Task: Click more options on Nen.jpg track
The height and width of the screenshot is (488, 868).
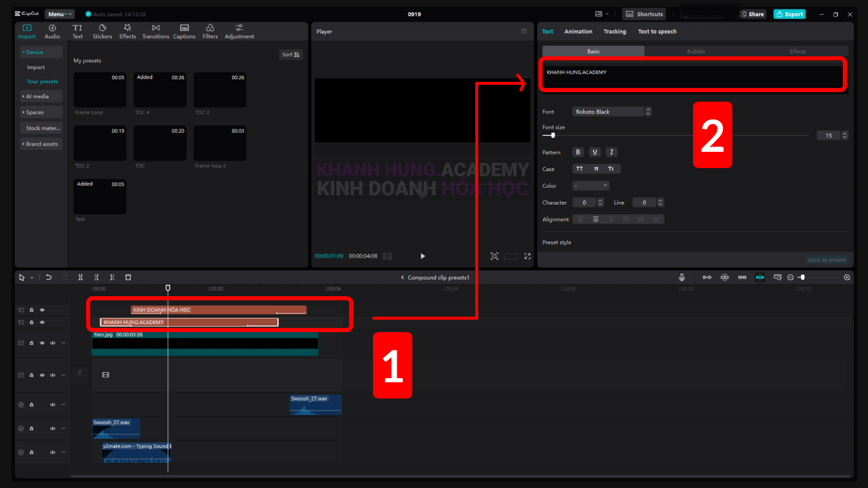Action: [63, 343]
